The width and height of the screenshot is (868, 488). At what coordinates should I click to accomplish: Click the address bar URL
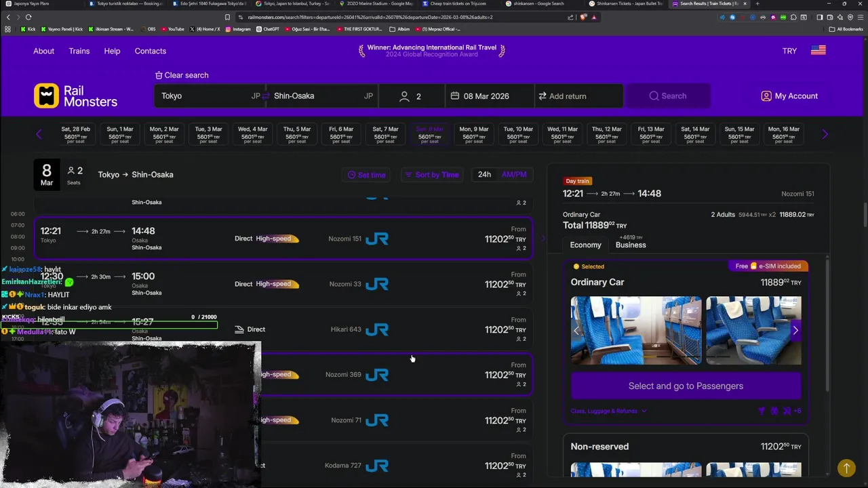coord(370,17)
